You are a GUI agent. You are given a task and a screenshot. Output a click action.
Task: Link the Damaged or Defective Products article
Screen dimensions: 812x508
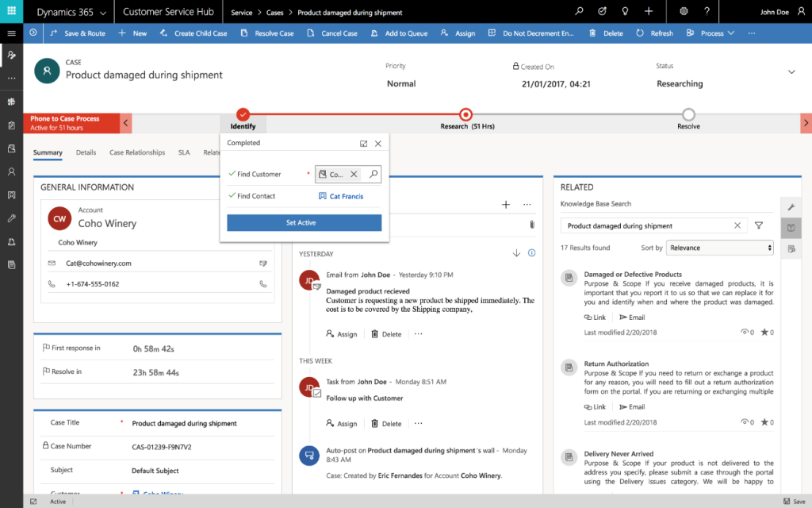[595, 317]
